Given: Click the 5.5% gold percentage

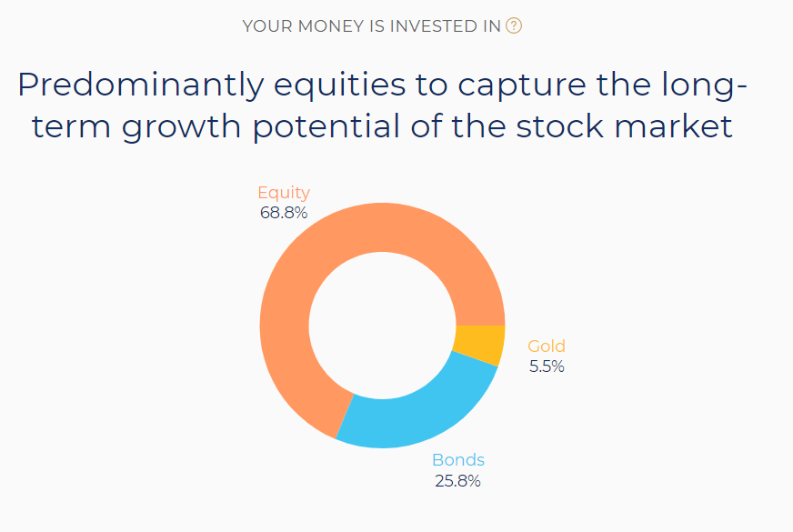Looking at the screenshot, I should 547,366.
